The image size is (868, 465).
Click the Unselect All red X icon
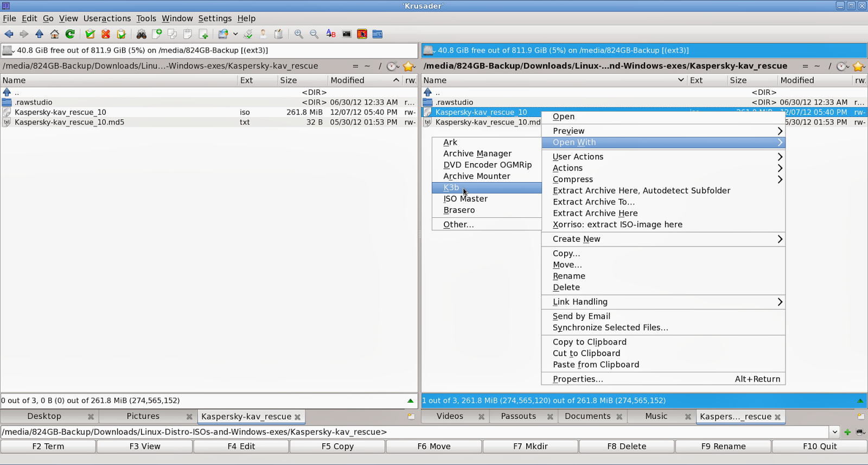106,34
